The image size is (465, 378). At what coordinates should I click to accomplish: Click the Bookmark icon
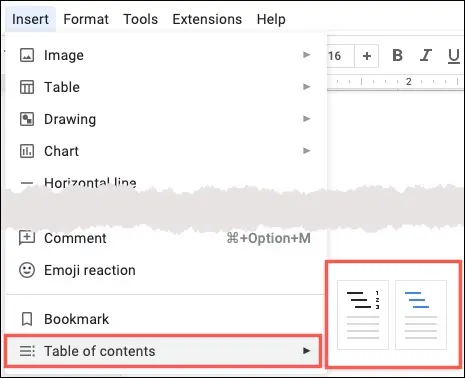tap(27, 319)
